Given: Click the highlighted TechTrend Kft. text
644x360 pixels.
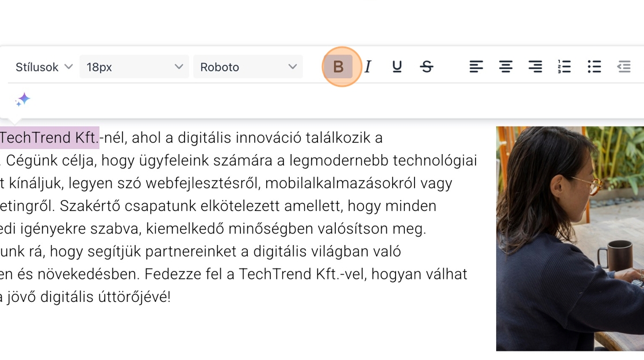Looking at the screenshot, I should tap(49, 138).
